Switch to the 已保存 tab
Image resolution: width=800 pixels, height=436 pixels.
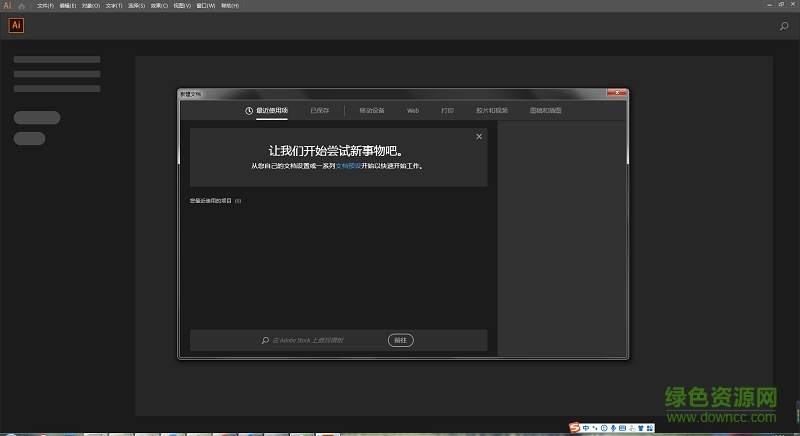point(320,110)
